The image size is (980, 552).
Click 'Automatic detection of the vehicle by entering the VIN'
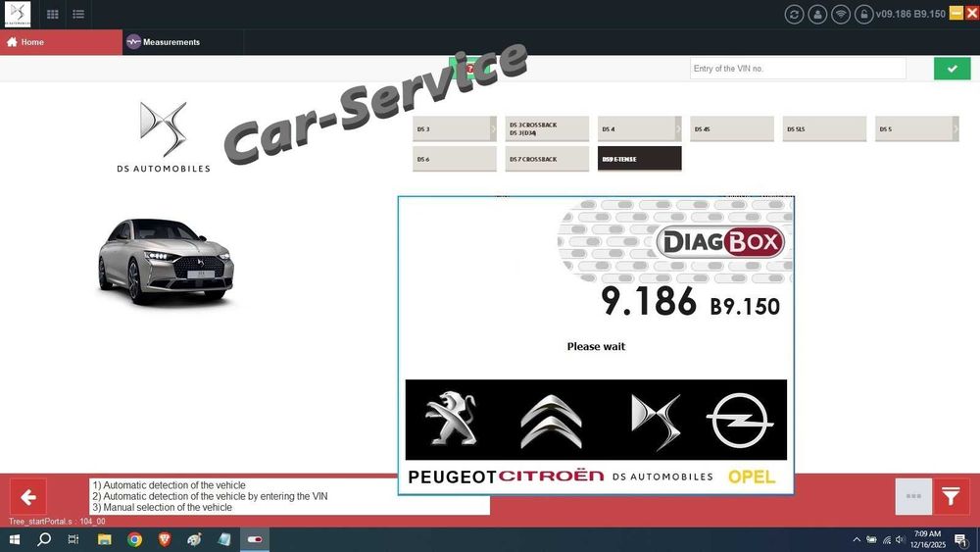pos(210,496)
